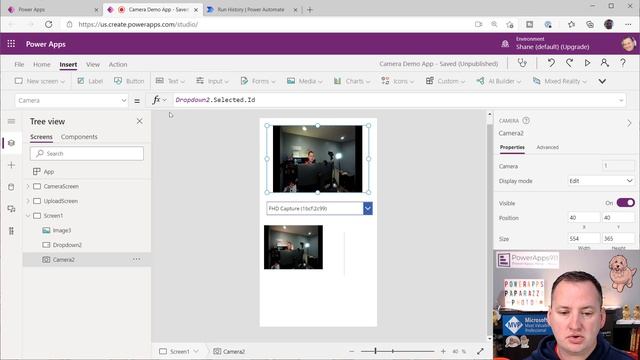Fit canvas to window icon
Image resolution: width=640 pixels, height=360 pixels.
point(480,351)
